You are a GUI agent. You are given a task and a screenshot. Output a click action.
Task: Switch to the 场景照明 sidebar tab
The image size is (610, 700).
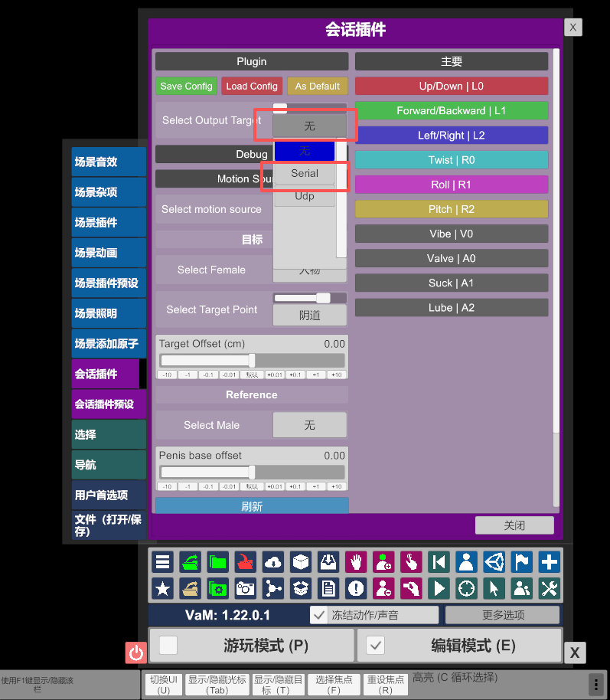pyautogui.click(x=109, y=313)
